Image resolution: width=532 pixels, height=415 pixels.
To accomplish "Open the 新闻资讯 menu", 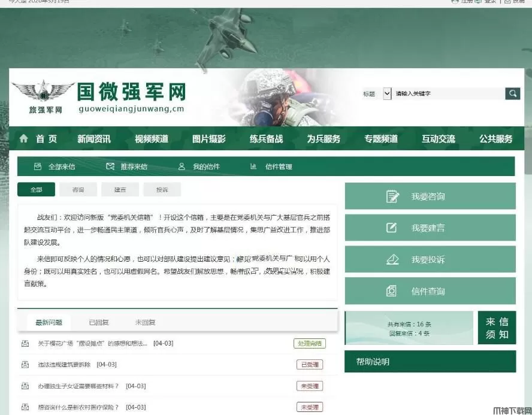I will point(94,139).
